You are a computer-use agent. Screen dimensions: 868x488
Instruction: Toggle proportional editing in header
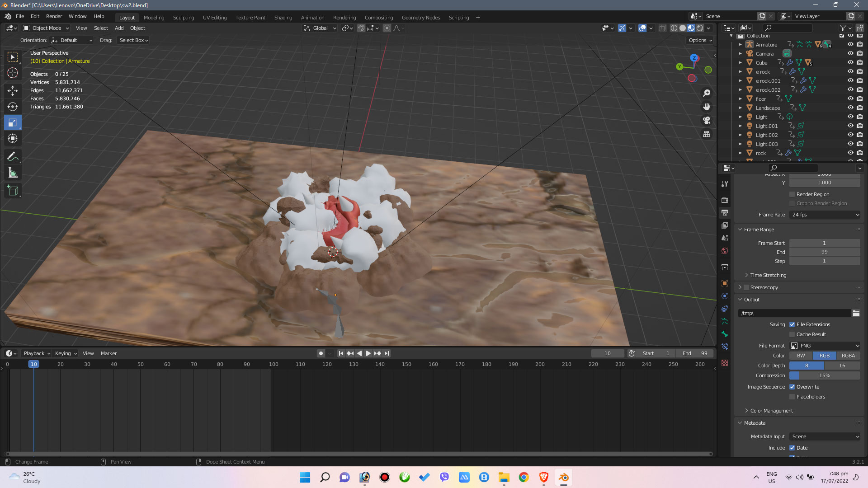pyautogui.click(x=387, y=28)
